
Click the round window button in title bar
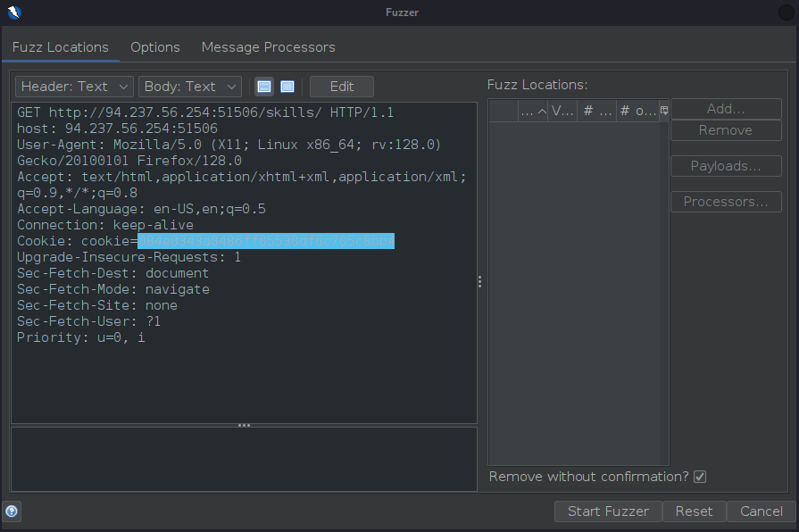(x=783, y=12)
